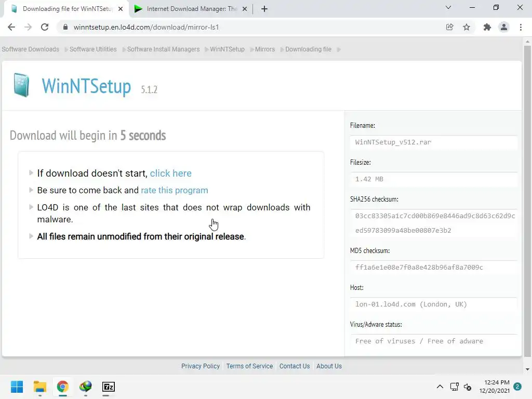Select the filename WinNTSetup_v512.rar field
This screenshot has height=399, width=532.
433,142
